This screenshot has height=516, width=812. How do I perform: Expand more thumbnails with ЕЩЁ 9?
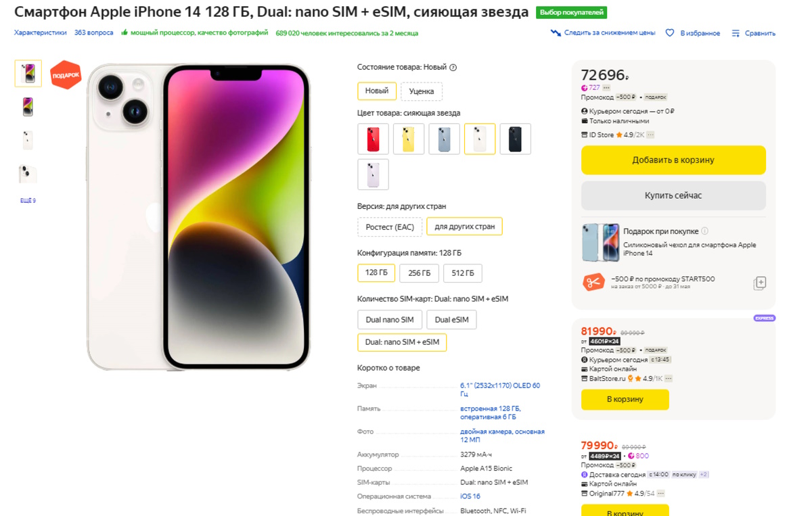tap(28, 201)
